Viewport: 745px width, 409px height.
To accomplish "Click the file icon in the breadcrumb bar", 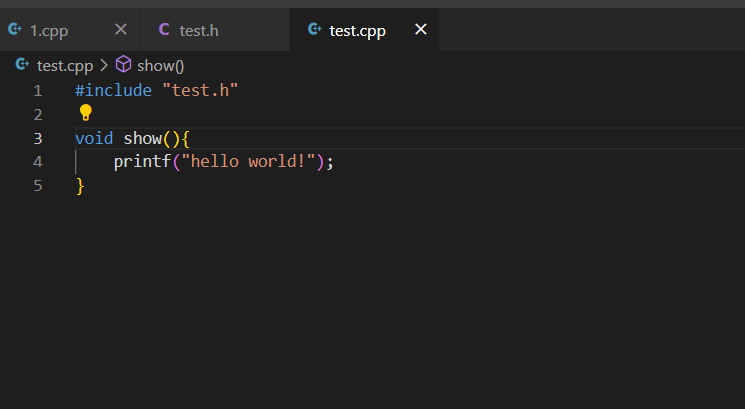I will point(22,65).
